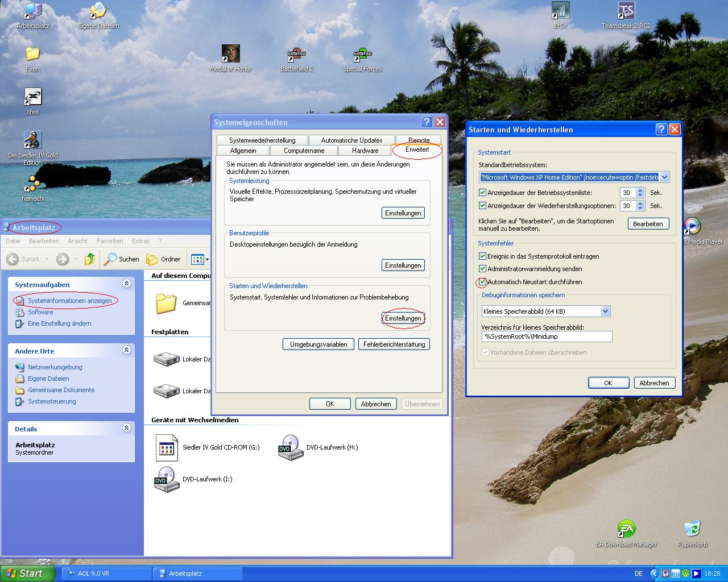Click the Zurück back button in Arbeitsplatz
The image size is (728, 582).
pos(23,259)
